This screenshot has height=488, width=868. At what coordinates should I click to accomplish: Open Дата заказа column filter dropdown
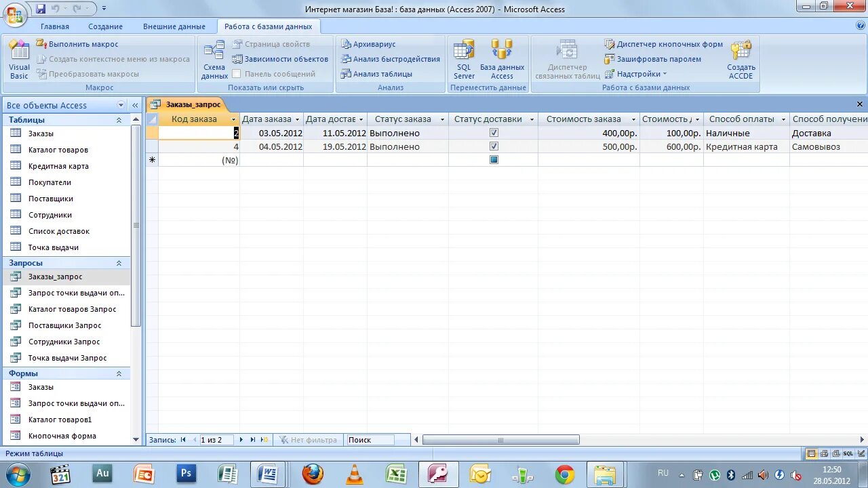click(297, 119)
